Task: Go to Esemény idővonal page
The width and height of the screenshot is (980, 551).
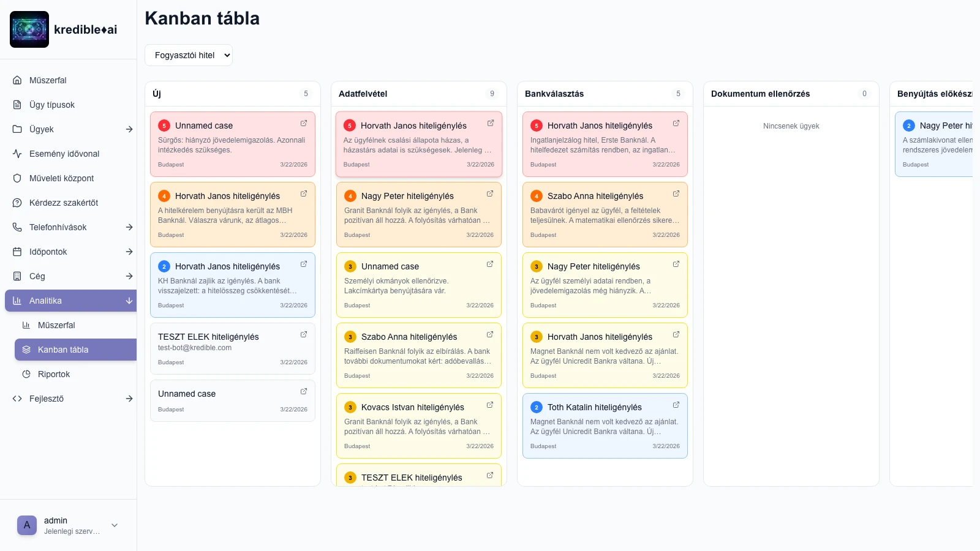Action: point(64,154)
